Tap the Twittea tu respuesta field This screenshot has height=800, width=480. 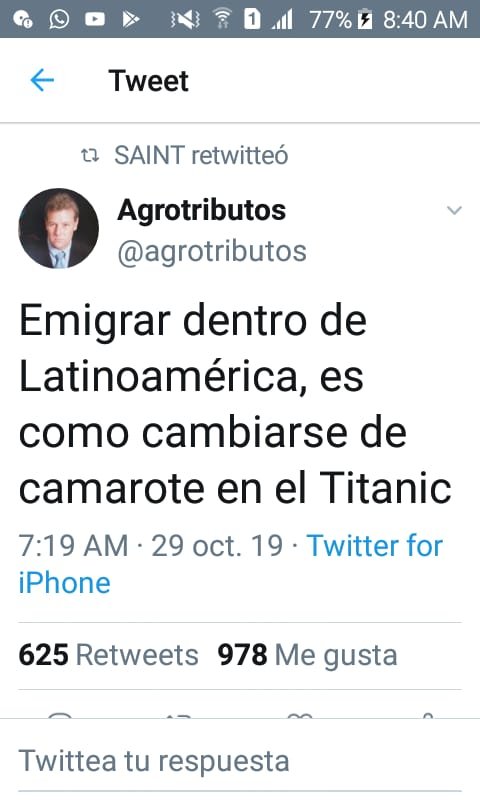pos(240,761)
